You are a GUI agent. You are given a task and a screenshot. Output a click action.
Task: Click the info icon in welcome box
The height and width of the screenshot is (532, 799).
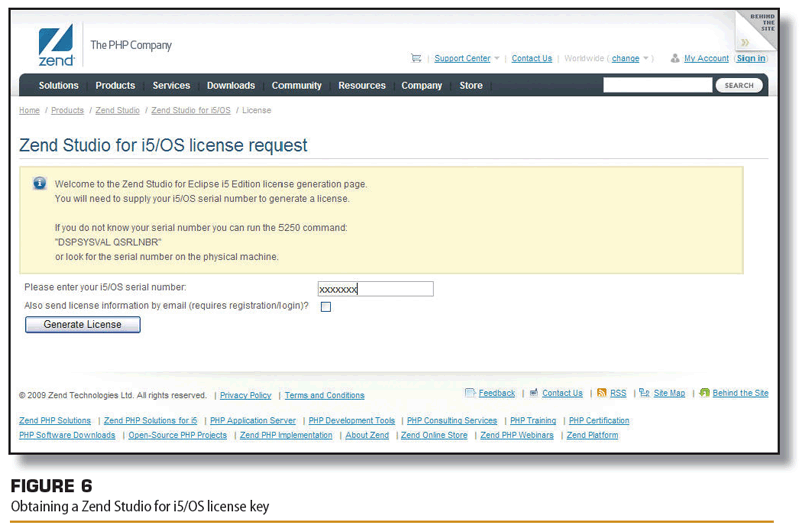[x=40, y=183]
